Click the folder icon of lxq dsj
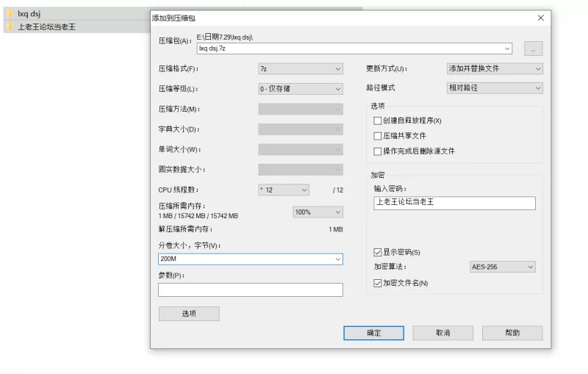 coord(10,13)
